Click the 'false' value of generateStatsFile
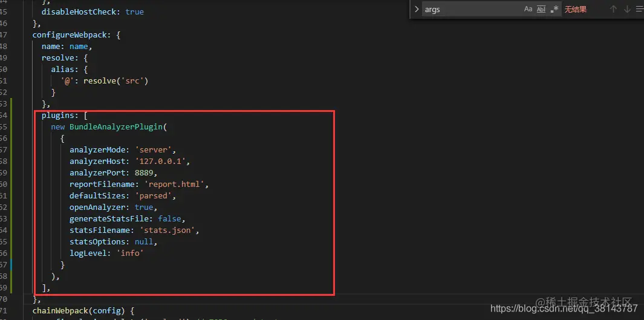 tap(170, 219)
